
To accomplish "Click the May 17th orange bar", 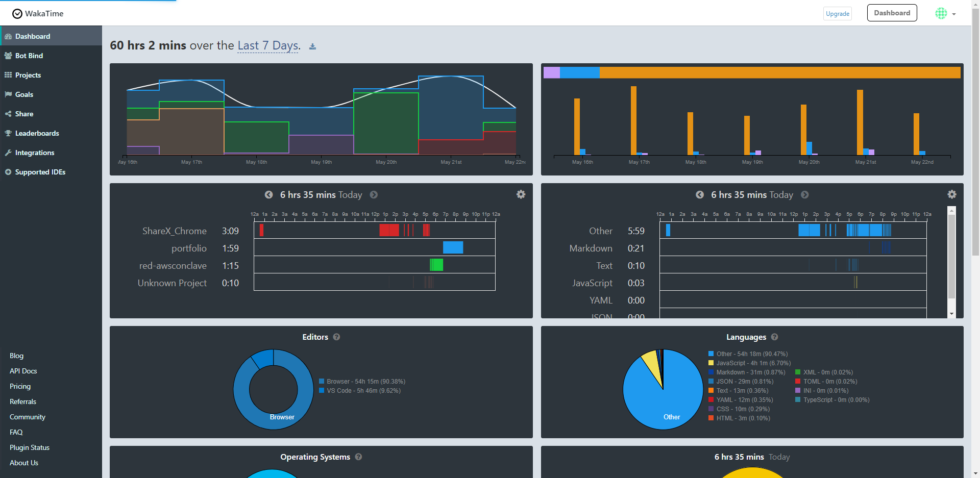I will [633, 120].
